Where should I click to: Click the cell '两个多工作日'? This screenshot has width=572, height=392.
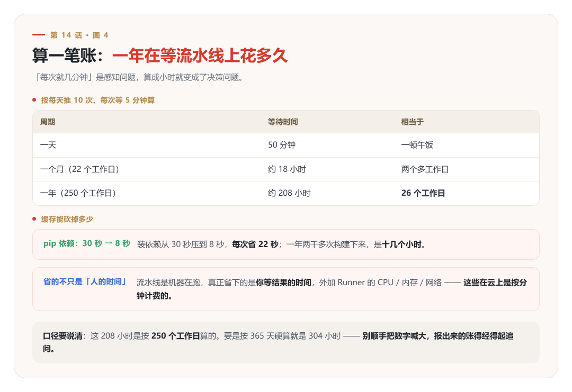[425, 169]
